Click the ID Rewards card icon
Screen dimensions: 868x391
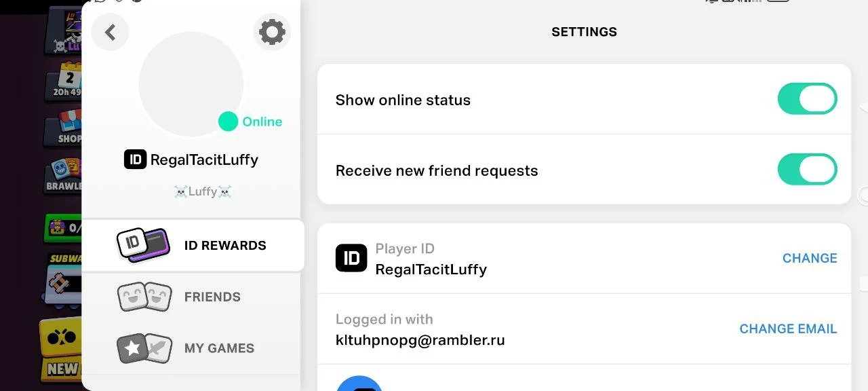[x=142, y=245]
